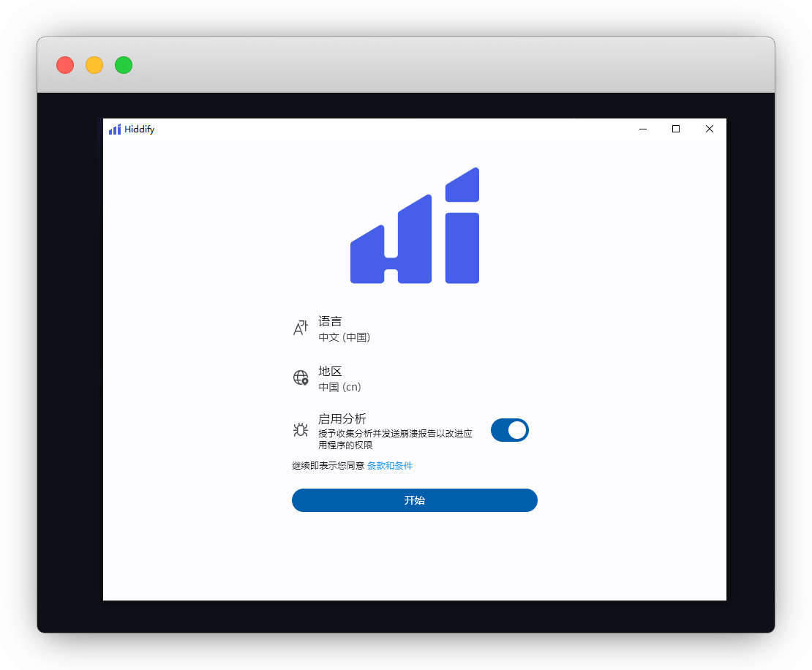Click the small Hiddify logo in title bar
812x670 pixels.
coord(115,129)
